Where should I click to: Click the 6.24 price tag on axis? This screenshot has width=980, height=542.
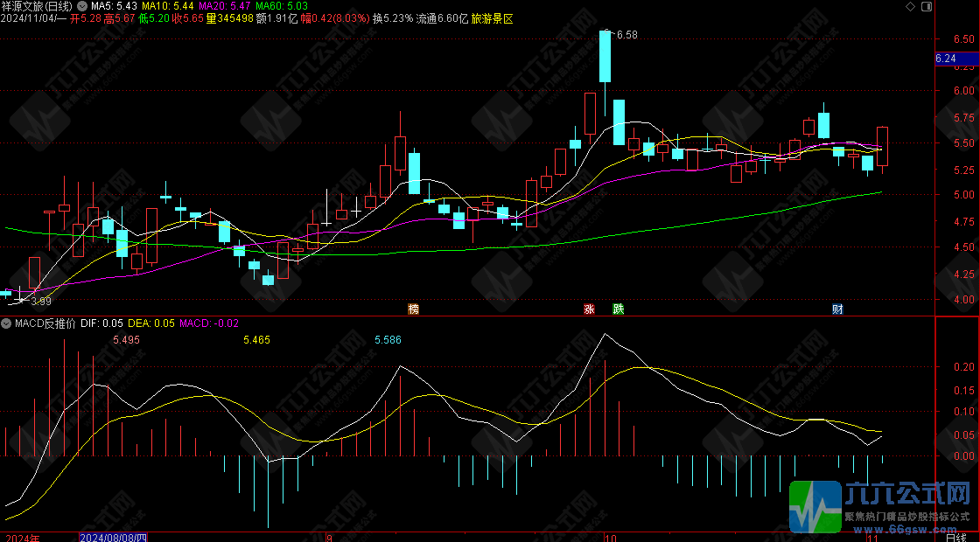pyautogui.click(x=945, y=59)
